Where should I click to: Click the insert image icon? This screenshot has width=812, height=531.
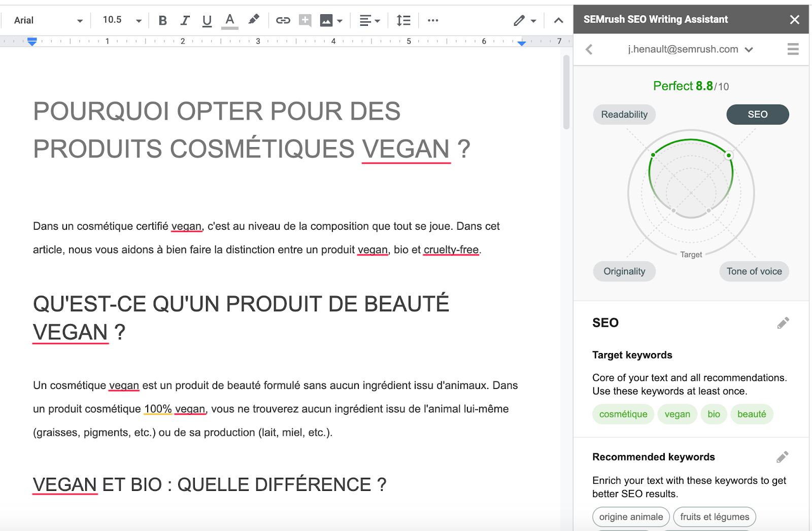(x=326, y=20)
